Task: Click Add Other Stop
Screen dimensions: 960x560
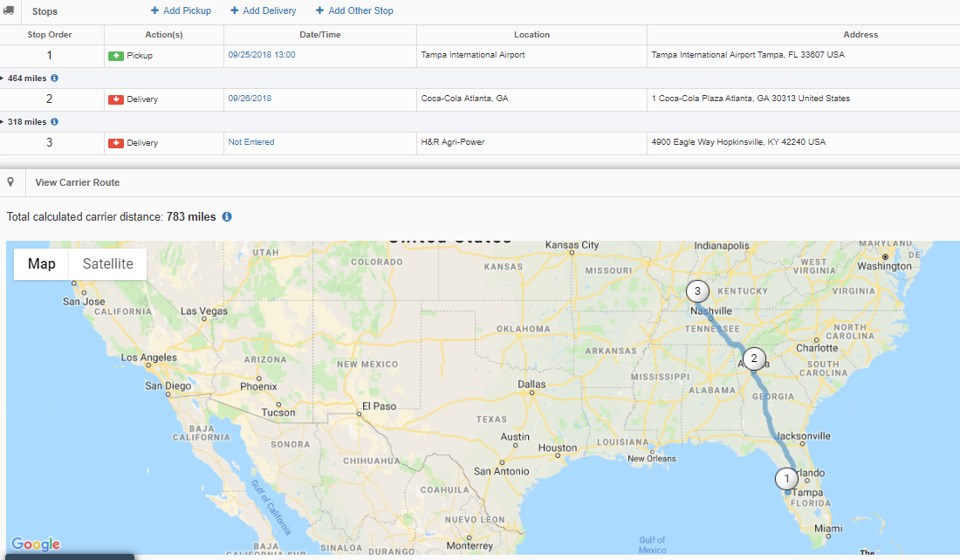Action: [x=354, y=10]
